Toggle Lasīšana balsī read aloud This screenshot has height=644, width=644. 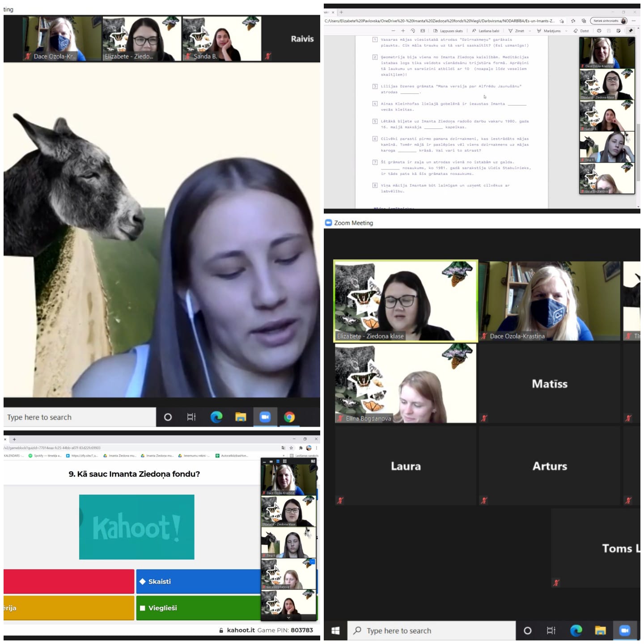pyautogui.click(x=486, y=31)
